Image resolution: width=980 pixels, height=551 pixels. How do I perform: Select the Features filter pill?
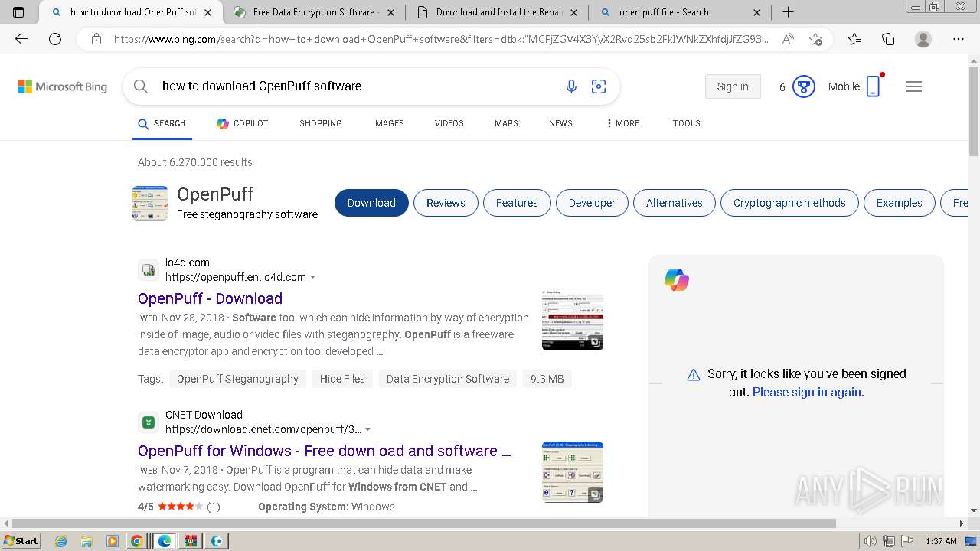coord(517,203)
